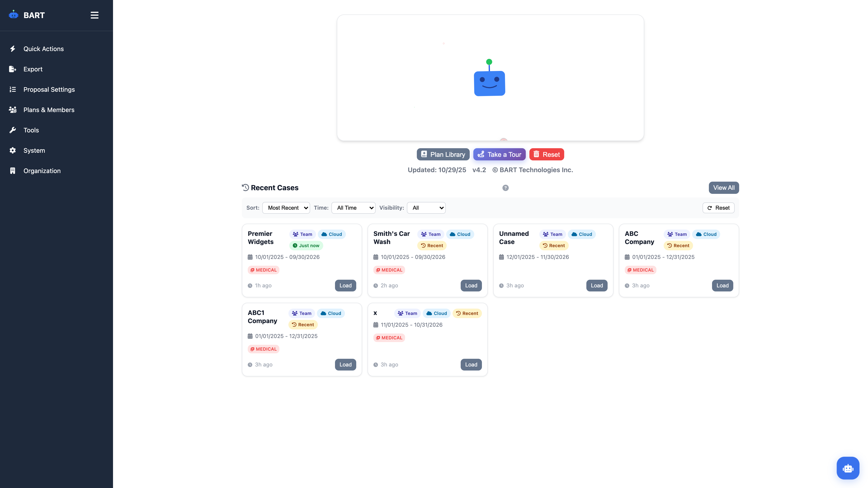Click the Quick Actions lightning icon
868x488 pixels.
(x=12, y=49)
